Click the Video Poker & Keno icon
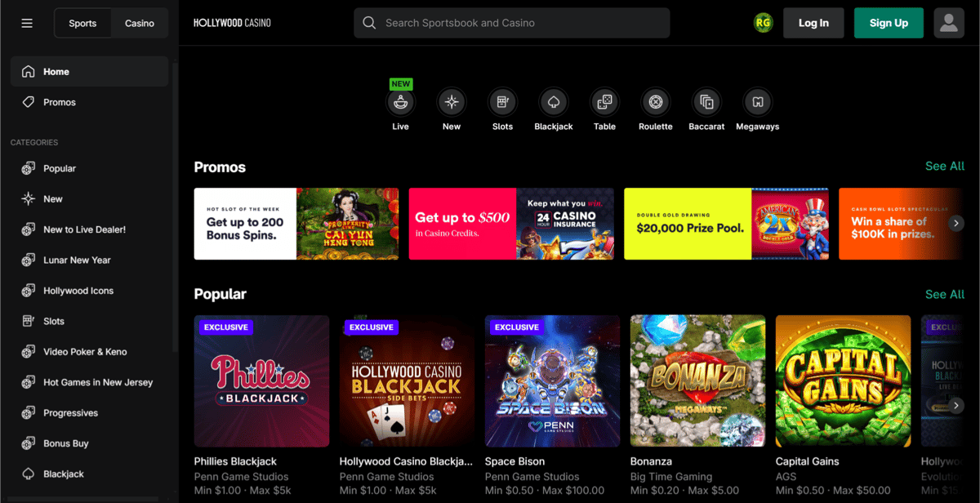 coord(29,352)
